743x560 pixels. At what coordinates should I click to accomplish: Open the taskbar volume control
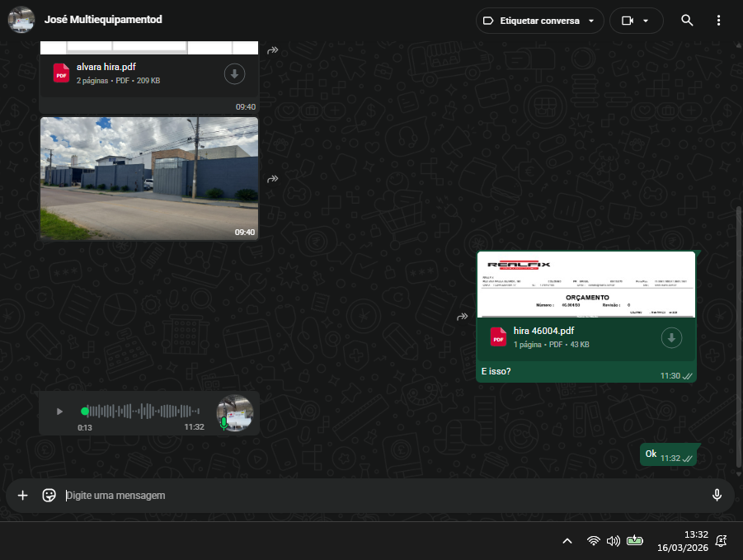pos(613,541)
